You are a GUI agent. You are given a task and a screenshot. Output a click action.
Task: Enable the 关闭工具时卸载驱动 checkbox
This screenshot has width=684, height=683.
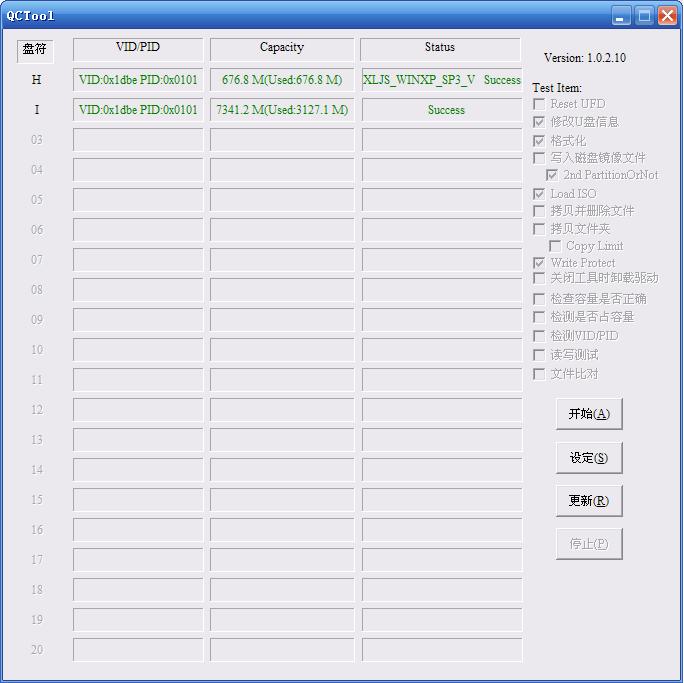(x=539, y=278)
